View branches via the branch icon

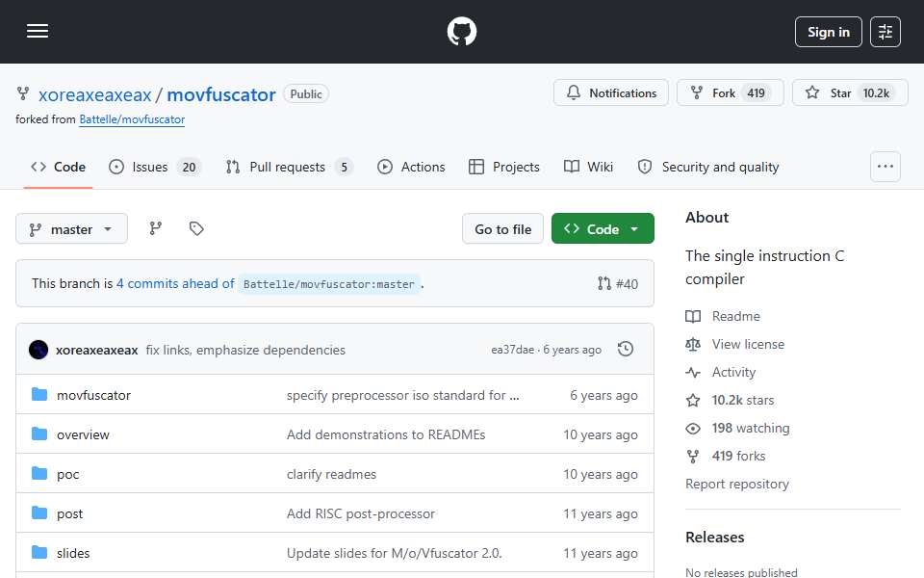pyautogui.click(x=156, y=228)
